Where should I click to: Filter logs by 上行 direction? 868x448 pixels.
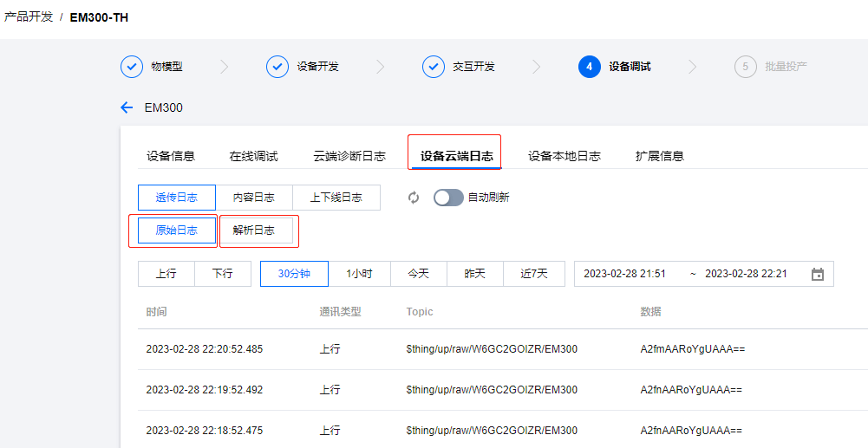(166, 274)
